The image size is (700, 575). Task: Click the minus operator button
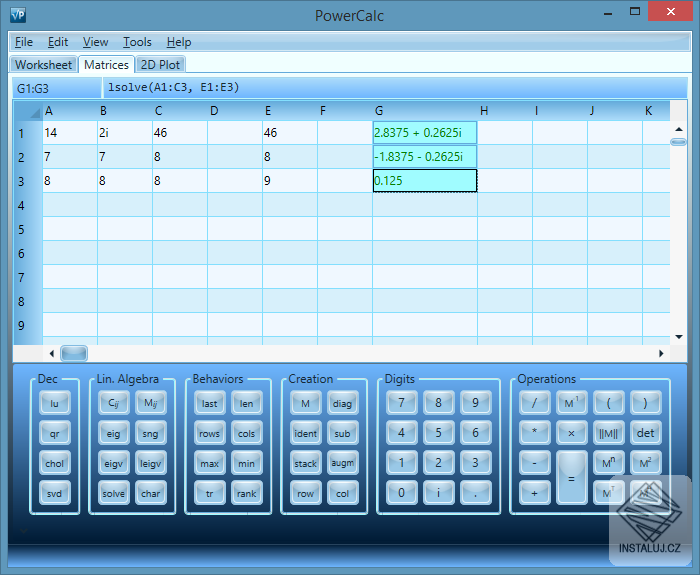(x=534, y=462)
